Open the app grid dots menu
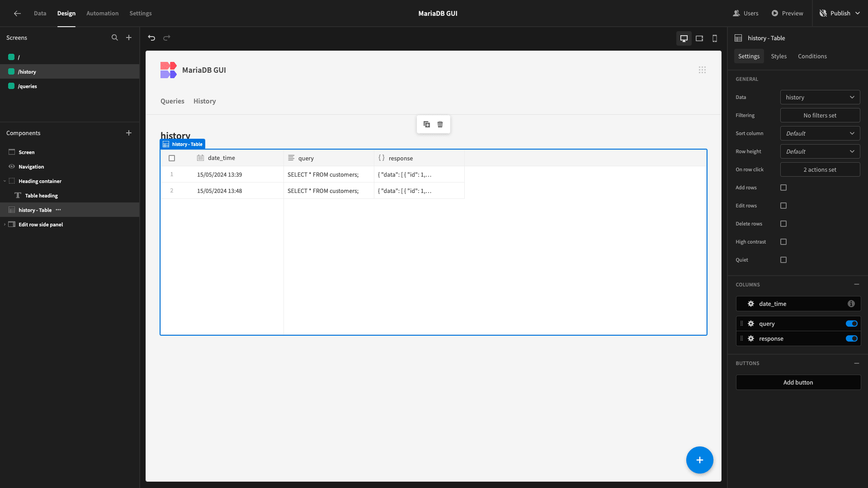 coord(702,70)
